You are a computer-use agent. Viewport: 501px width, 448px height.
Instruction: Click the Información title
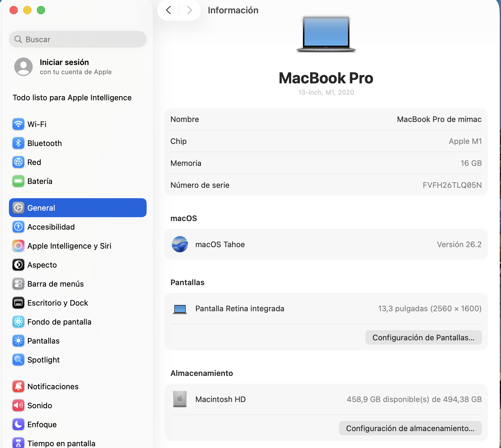coord(233,10)
